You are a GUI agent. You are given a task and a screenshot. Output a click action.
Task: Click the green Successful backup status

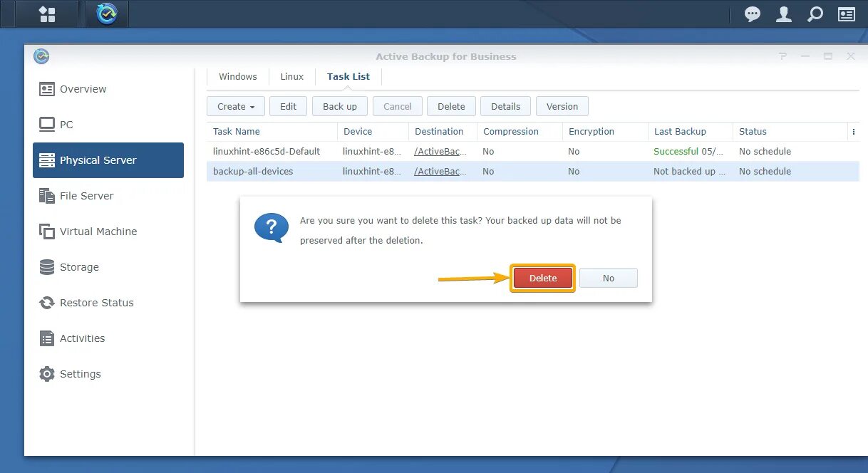676,152
